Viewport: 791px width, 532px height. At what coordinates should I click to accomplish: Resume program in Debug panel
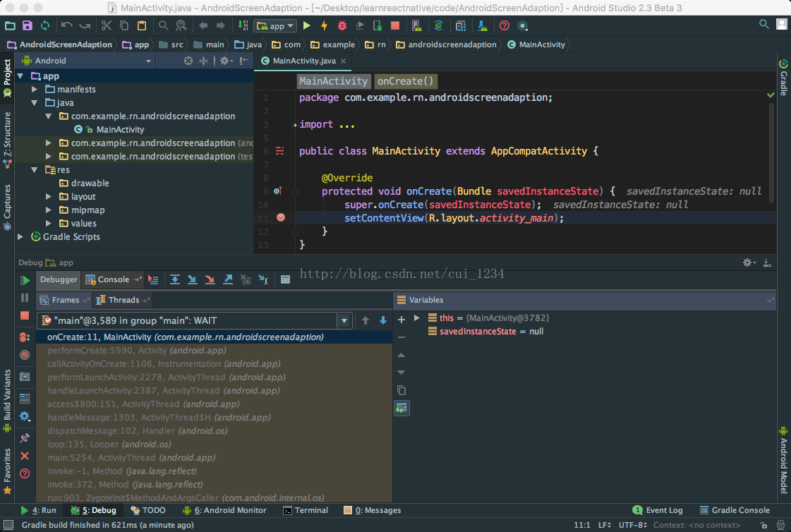(25, 280)
